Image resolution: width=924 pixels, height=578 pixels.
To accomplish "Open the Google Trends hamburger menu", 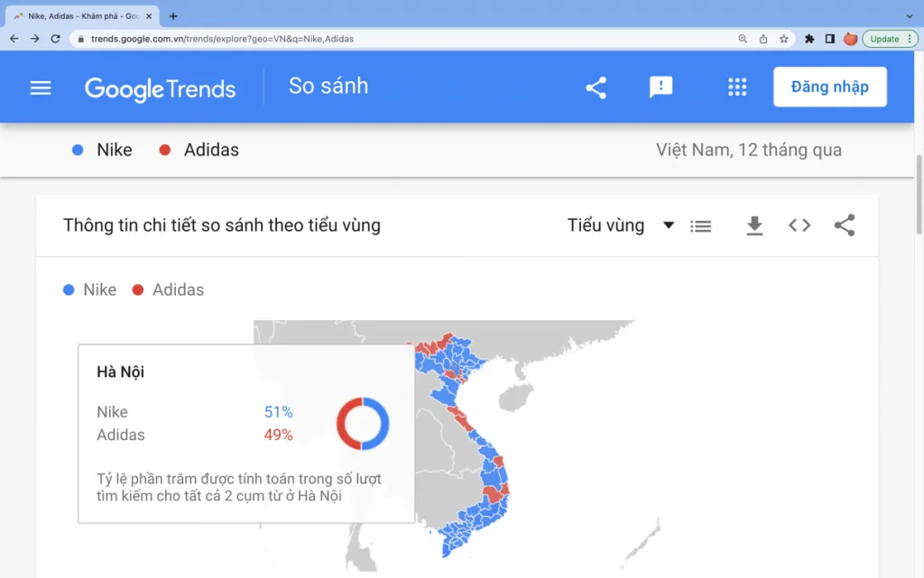I will coord(41,88).
